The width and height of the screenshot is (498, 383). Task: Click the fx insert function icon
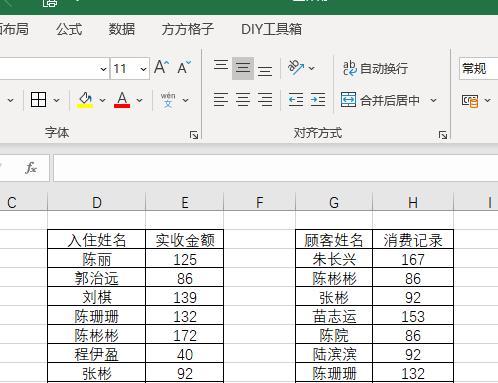pyautogui.click(x=31, y=168)
